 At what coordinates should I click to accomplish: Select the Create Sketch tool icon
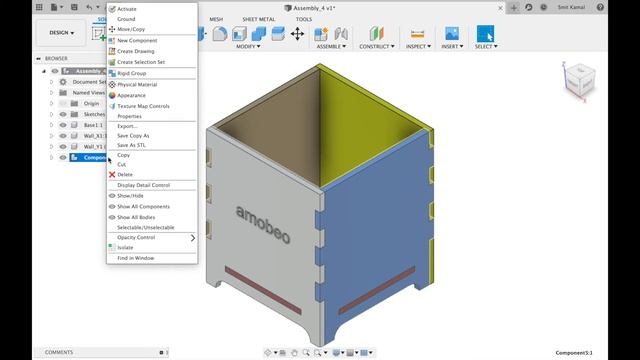tap(98, 33)
